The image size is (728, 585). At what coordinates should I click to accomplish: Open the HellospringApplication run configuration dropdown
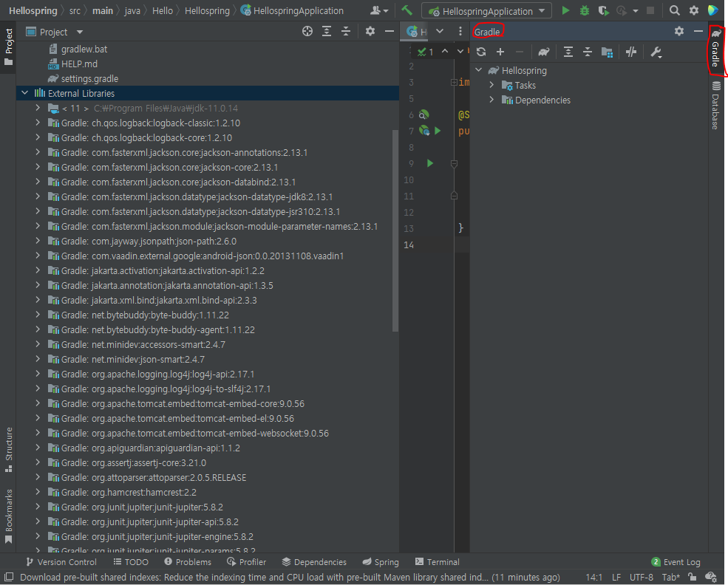[x=486, y=10]
